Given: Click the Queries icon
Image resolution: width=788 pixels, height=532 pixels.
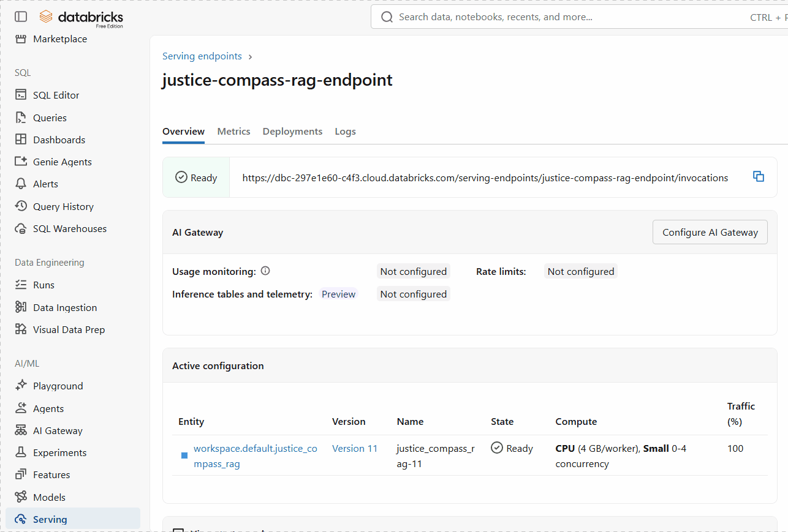Looking at the screenshot, I should (21, 118).
